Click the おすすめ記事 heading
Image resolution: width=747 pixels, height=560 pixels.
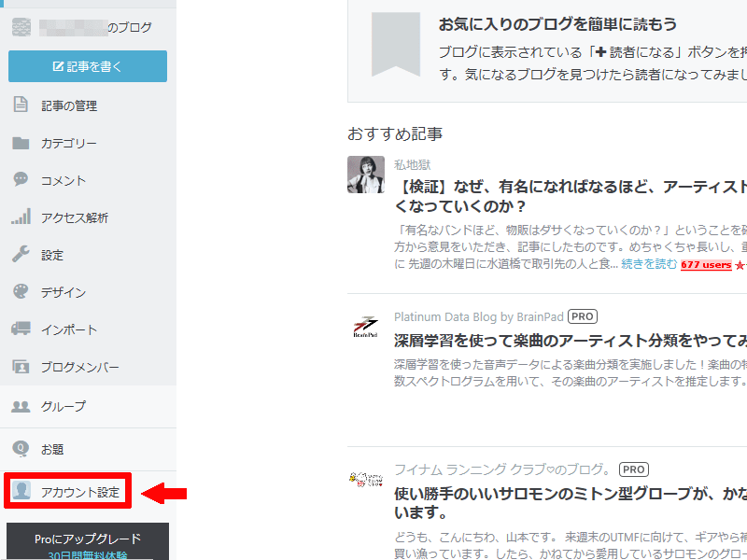pyautogui.click(x=395, y=133)
